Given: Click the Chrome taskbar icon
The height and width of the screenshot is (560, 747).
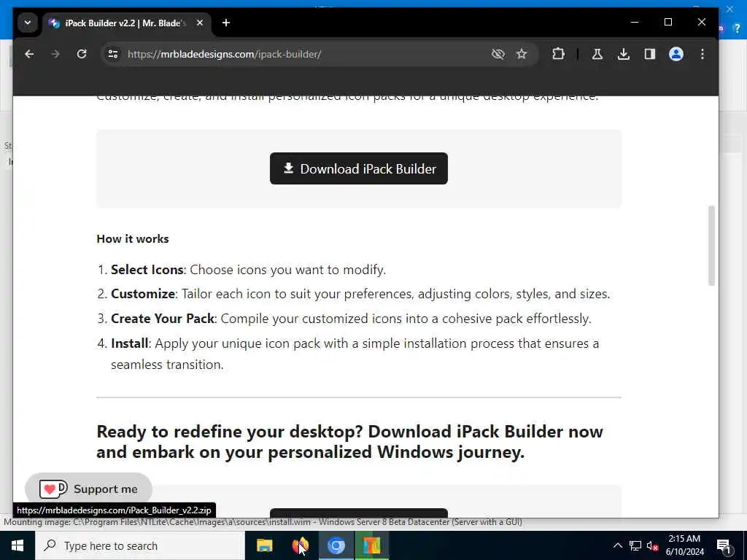Looking at the screenshot, I should [x=336, y=545].
